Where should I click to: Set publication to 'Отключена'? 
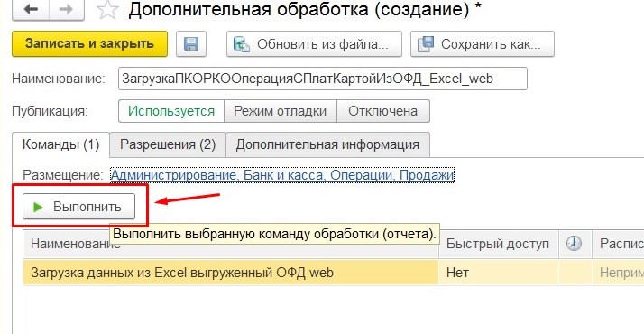[383, 111]
